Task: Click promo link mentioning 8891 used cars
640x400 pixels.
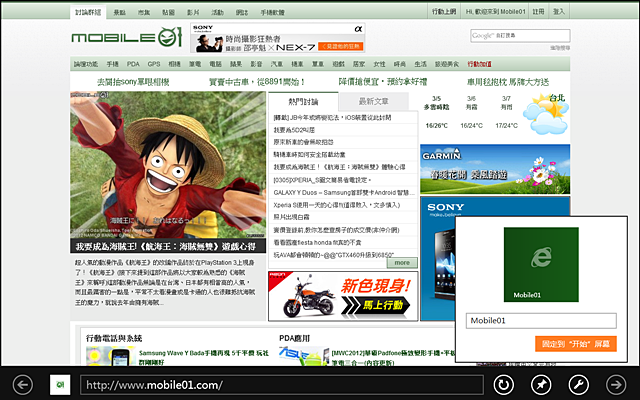Action: (257, 82)
